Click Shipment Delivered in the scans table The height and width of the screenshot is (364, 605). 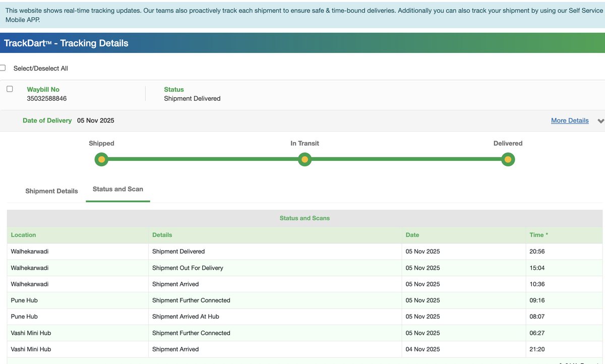click(x=178, y=251)
